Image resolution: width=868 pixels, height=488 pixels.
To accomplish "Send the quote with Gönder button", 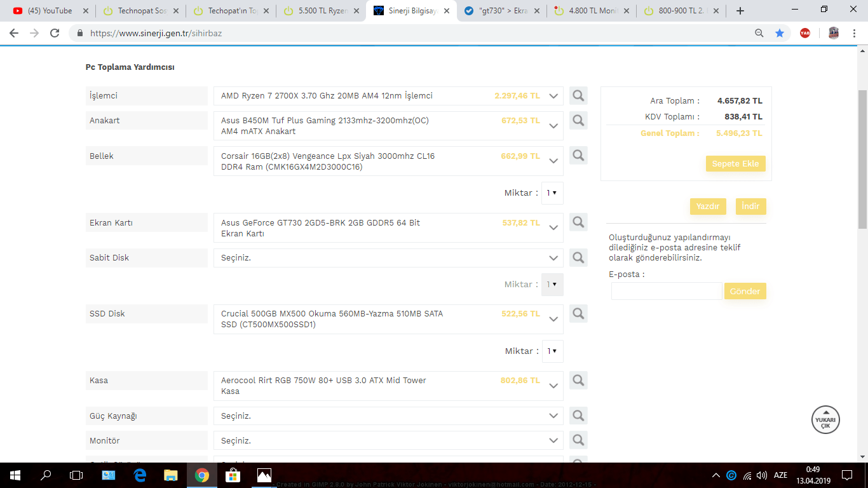I will (x=745, y=291).
